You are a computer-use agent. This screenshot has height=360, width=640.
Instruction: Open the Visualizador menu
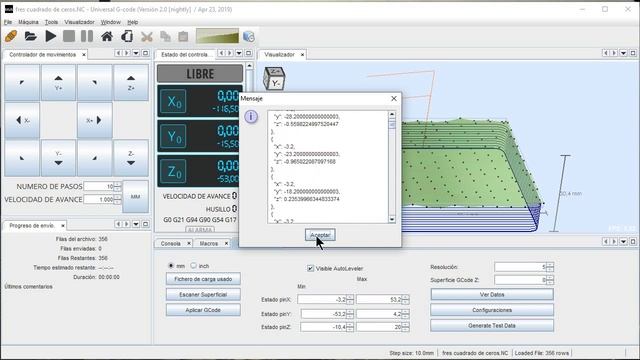(x=79, y=22)
